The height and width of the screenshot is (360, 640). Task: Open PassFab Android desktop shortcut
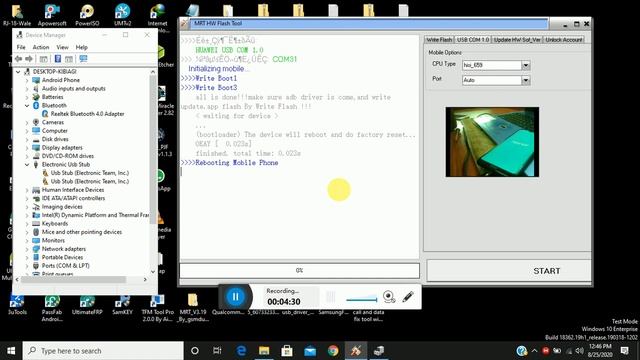click(x=52, y=309)
